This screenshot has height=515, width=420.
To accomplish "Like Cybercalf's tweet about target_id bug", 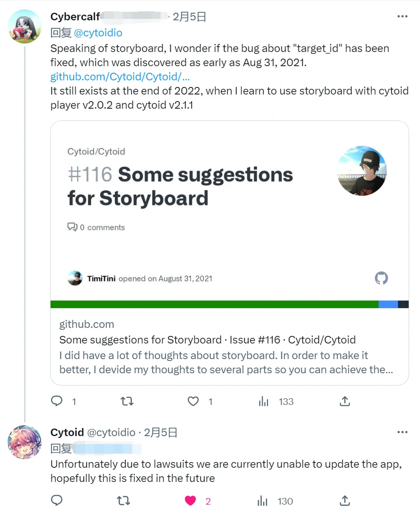I will [193, 402].
